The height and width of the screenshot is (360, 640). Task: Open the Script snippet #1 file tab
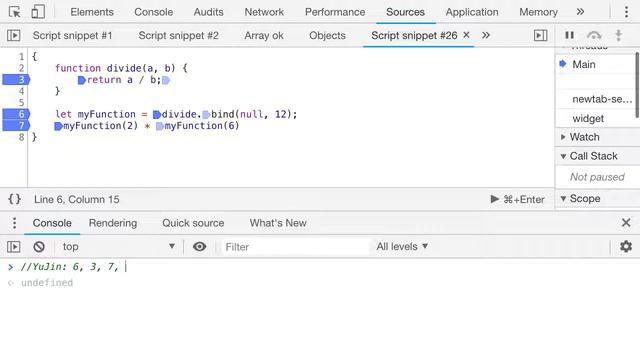point(72,36)
